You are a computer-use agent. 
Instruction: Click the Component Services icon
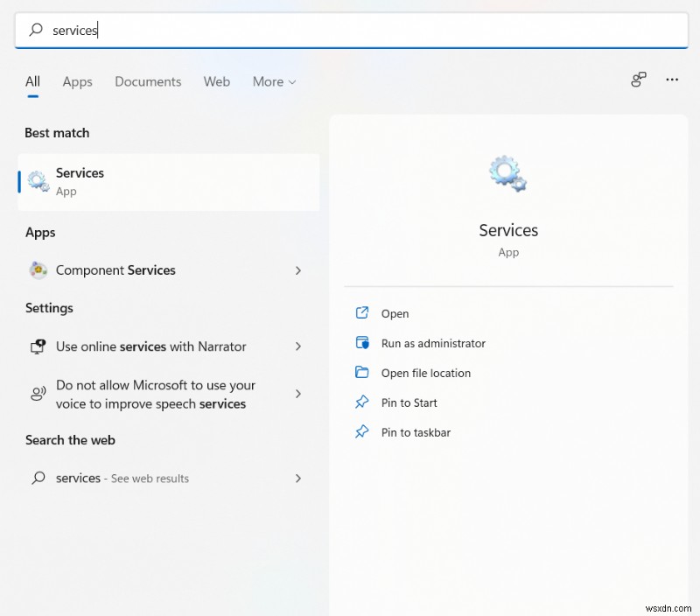pyautogui.click(x=38, y=270)
